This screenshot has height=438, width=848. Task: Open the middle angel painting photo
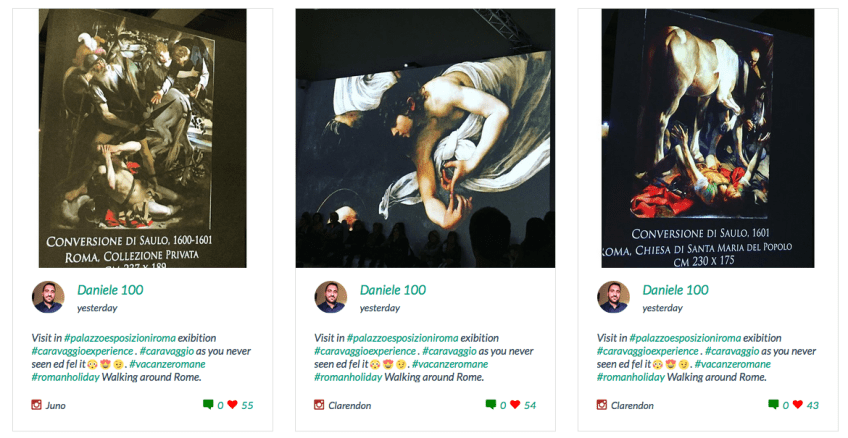pyautogui.click(x=425, y=138)
